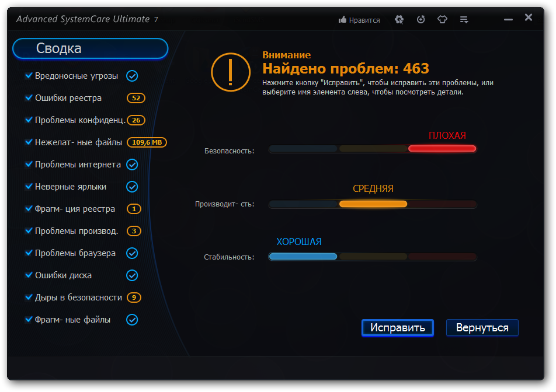Toggle Фрагм- ные файлы checkbox
This screenshot has width=556, height=392.
[x=29, y=320]
